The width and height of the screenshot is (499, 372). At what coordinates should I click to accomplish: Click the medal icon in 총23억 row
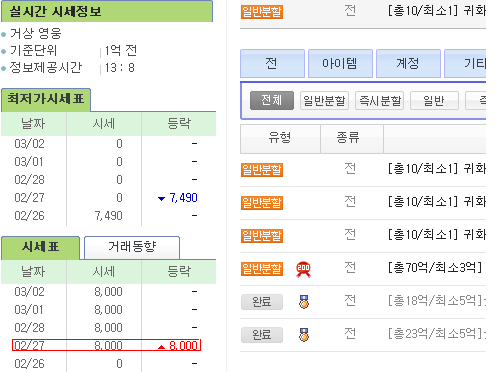pos(304,335)
